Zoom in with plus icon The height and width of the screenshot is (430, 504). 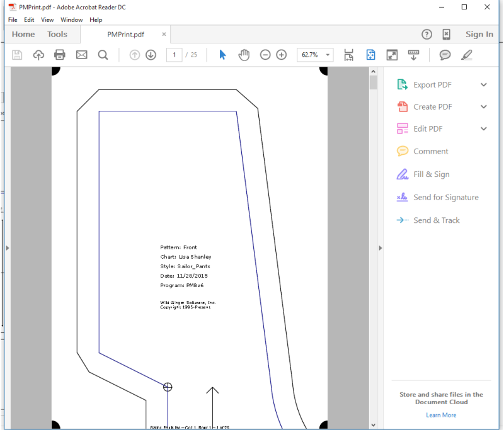(282, 55)
